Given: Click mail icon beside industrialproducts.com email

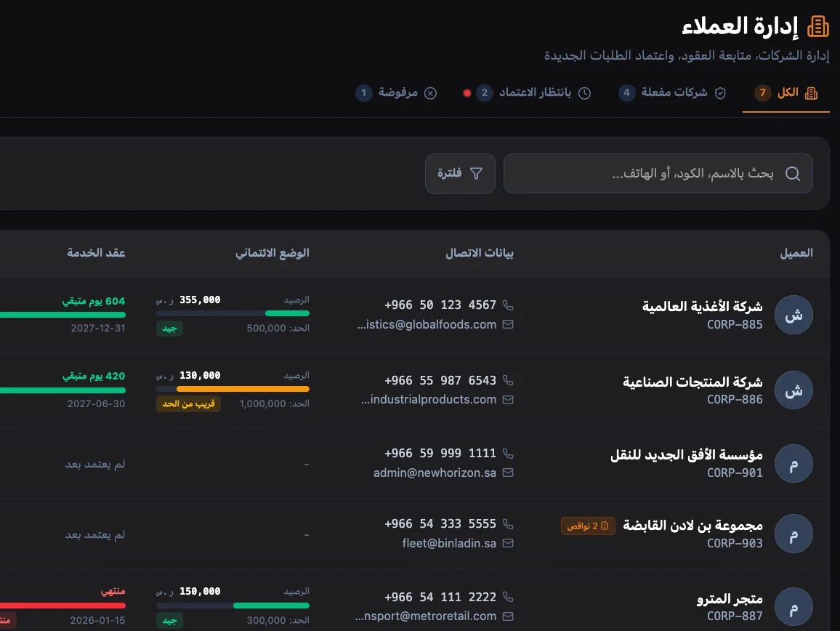Looking at the screenshot, I should 508,399.
